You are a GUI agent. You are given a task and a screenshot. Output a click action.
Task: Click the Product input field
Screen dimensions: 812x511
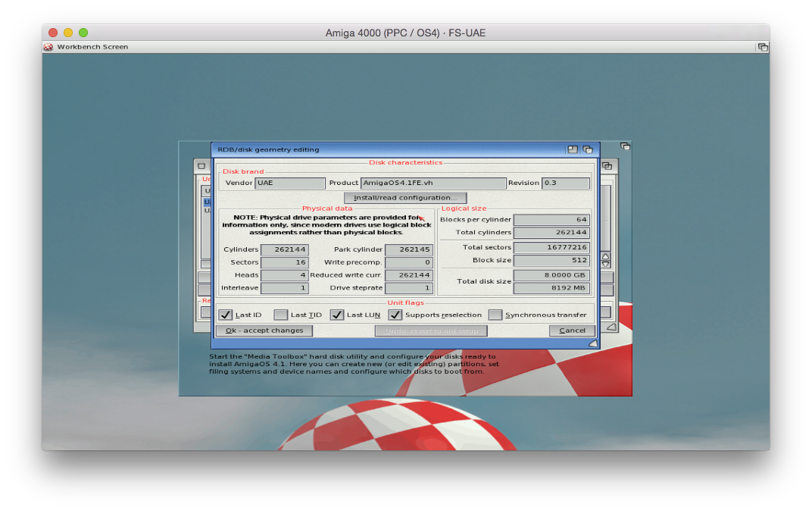click(x=433, y=183)
